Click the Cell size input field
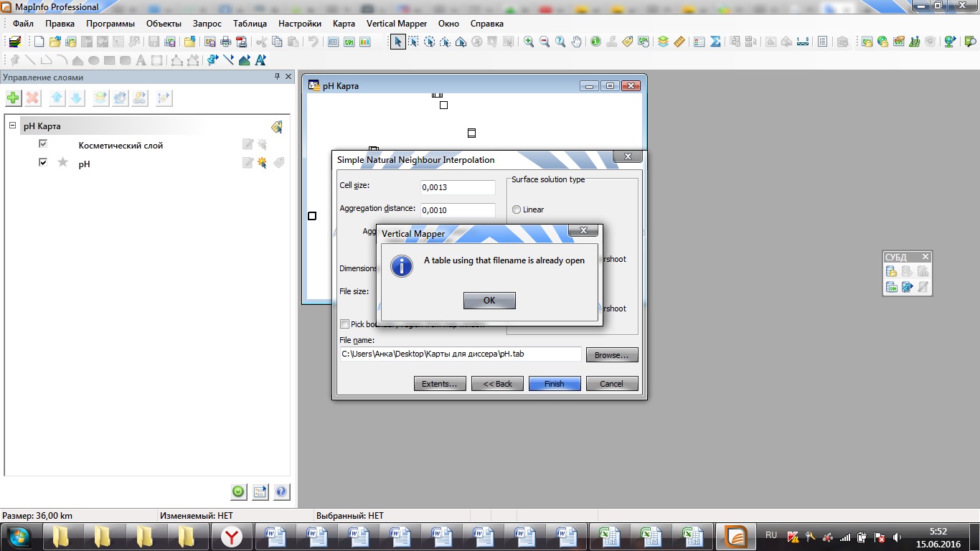980x551 pixels. (x=458, y=188)
